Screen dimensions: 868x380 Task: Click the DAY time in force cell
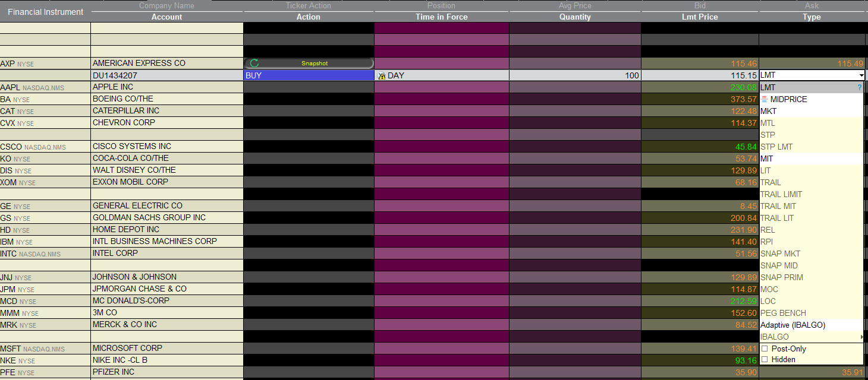point(442,75)
